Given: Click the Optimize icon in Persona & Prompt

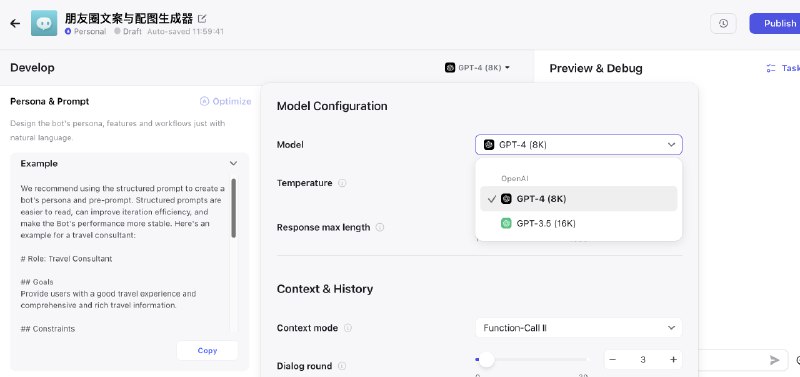Looking at the screenshot, I should (204, 101).
